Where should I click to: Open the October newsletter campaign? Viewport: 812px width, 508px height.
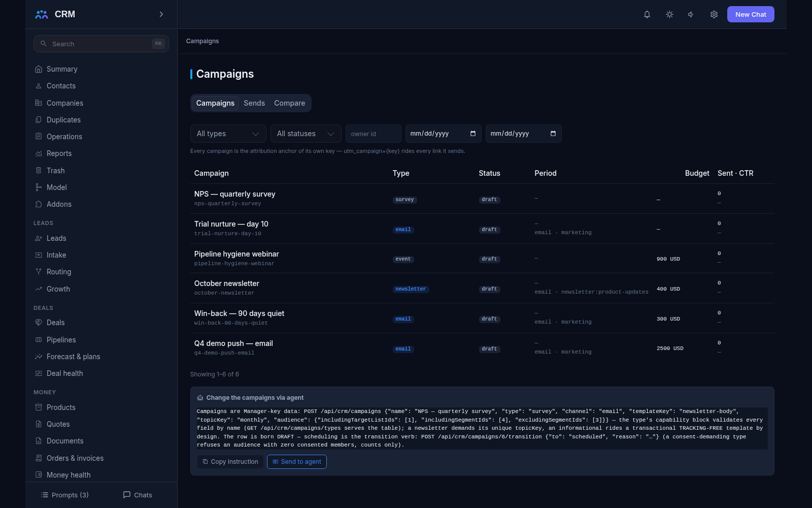[x=226, y=283]
